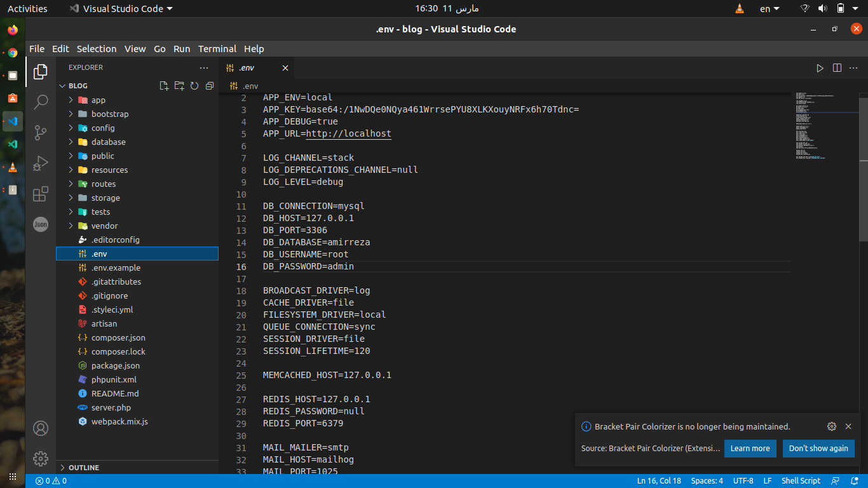
Task: Click the feedback icon in status bar
Action: [836, 481]
